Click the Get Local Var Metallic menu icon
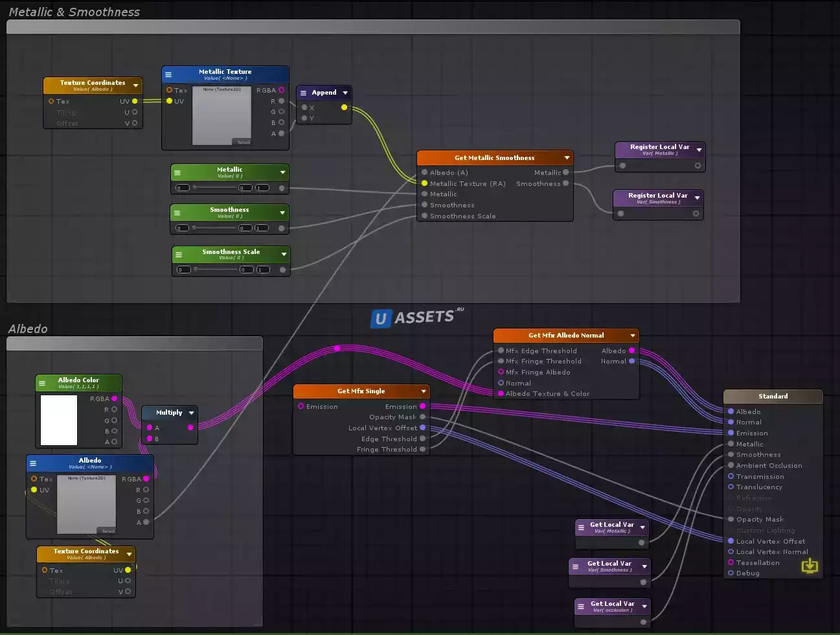The width and height of the screenshot is (840, 635). pos(581,527)
